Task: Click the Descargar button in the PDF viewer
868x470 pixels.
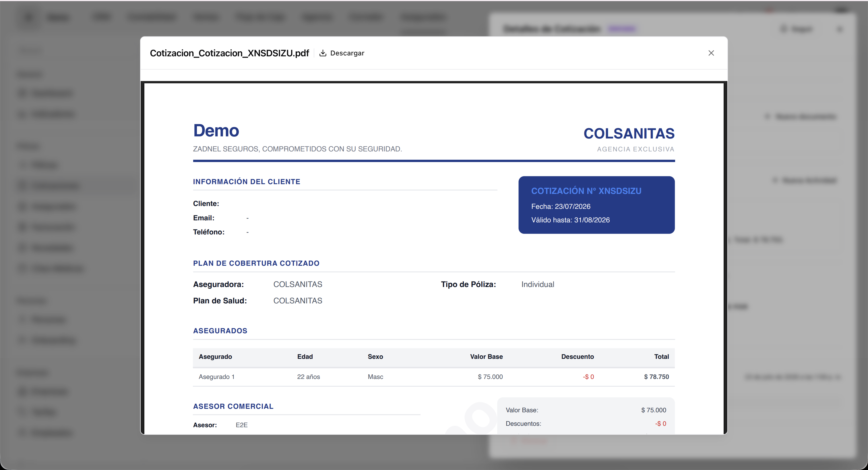Action: 342,53
